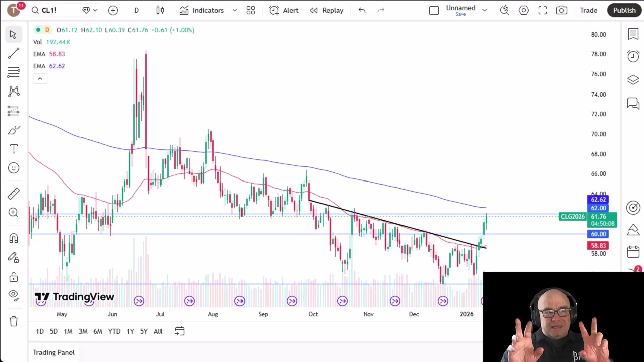Open the chart patterns tool
Viewport: 644px width, 362px height.
click(13, 92)
